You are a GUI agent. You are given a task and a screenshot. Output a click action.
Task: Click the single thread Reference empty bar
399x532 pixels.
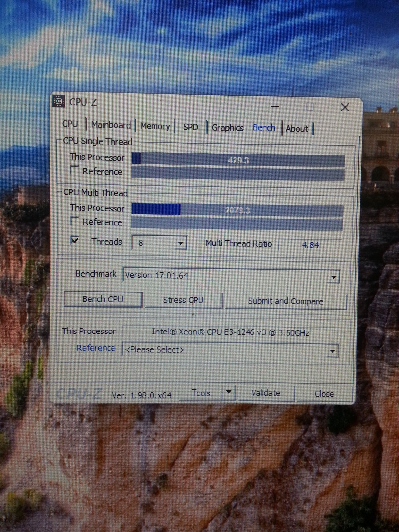coord(238,174)
